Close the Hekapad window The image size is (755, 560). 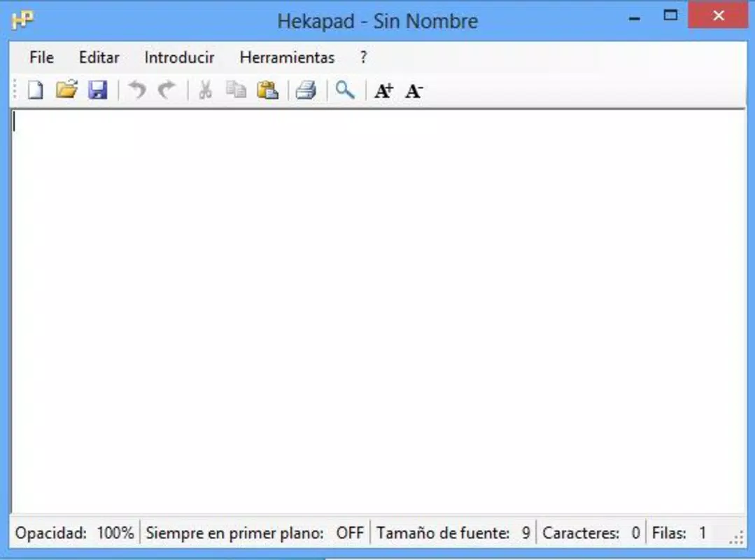point(719,15)
